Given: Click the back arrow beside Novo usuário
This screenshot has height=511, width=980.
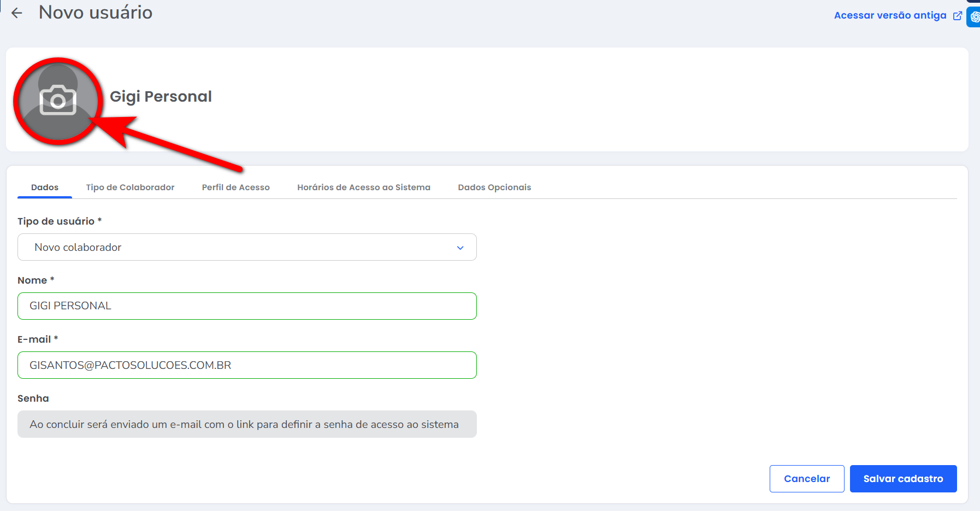Looking at the screenshot, I should (17, 13).
